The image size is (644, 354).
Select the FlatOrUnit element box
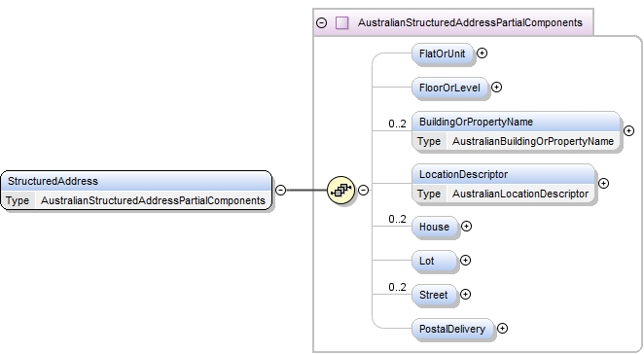pos(443,53)
